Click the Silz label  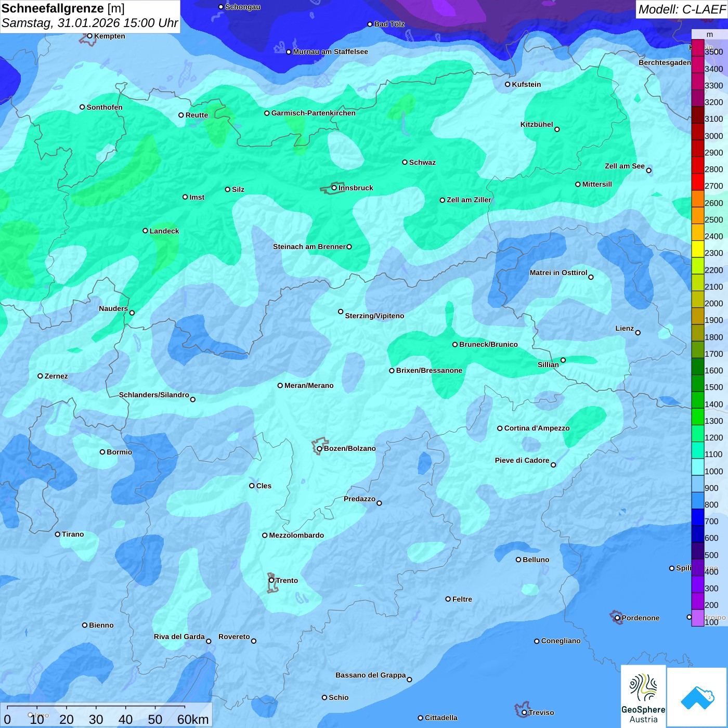coord(238,189)
